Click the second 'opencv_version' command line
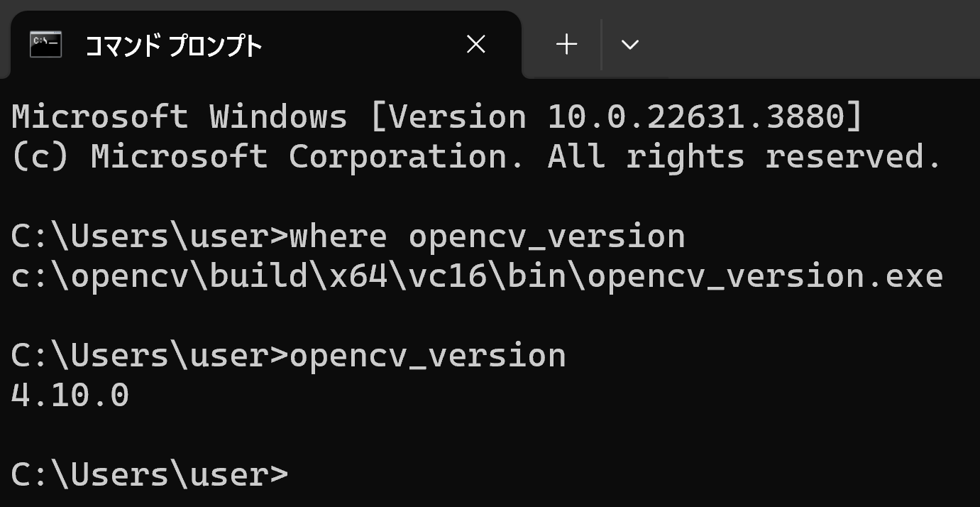The image size is (980, 507). point(289,356)
